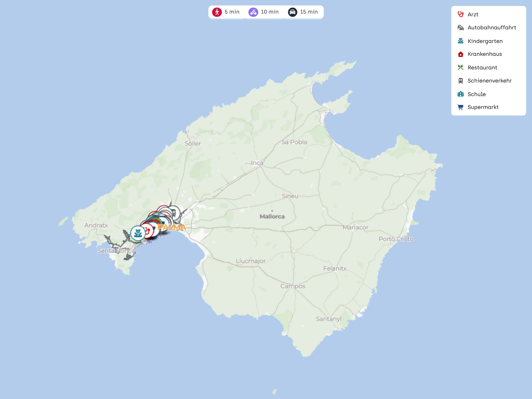This screenshot has width=532, height=399.
Task: Click the red Krankenhaus icon in the legend
Action: point(460,54)
